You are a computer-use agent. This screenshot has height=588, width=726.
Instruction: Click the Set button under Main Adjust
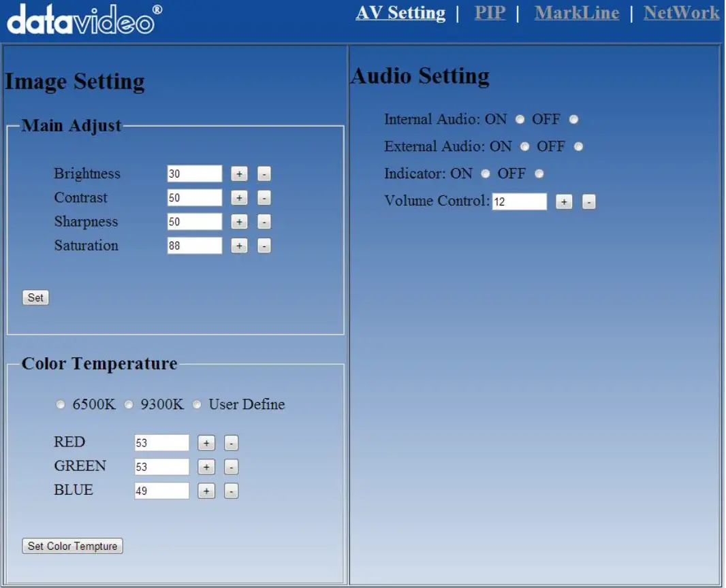[35, 298]
